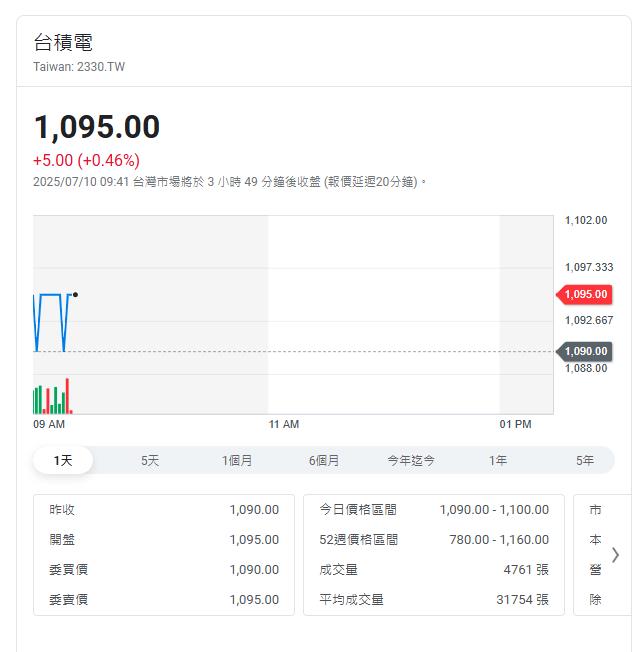Click the 平均成交量 value 31754 張

pyautogui.click(x=523, y=600)
